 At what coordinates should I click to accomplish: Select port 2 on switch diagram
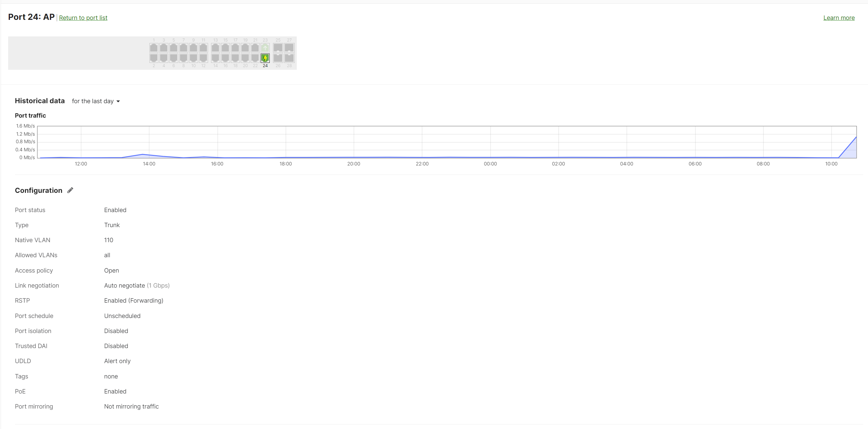pyautogui.click(x=154, y=58)
